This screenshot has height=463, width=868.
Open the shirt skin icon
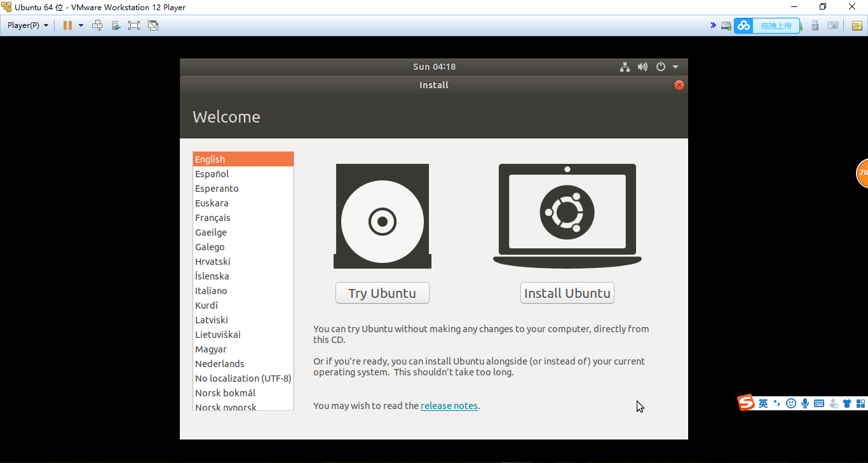(847, 403)
